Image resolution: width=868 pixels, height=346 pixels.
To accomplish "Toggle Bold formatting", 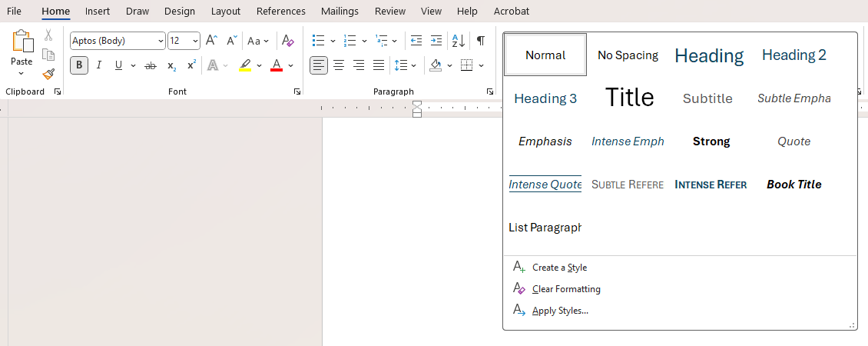I will 79,65.
